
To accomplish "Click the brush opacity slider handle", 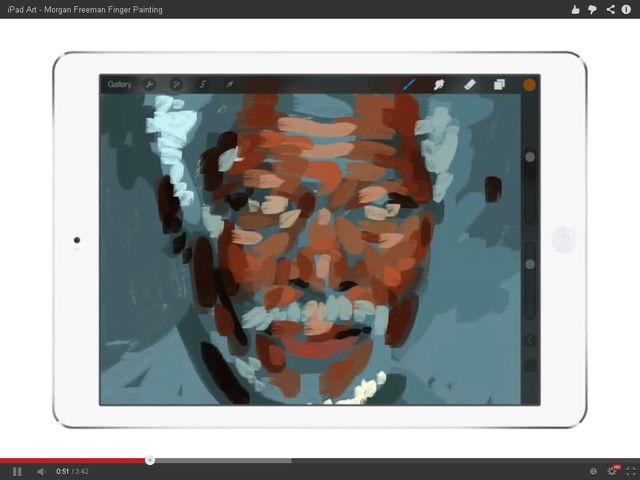I will 530,264.
